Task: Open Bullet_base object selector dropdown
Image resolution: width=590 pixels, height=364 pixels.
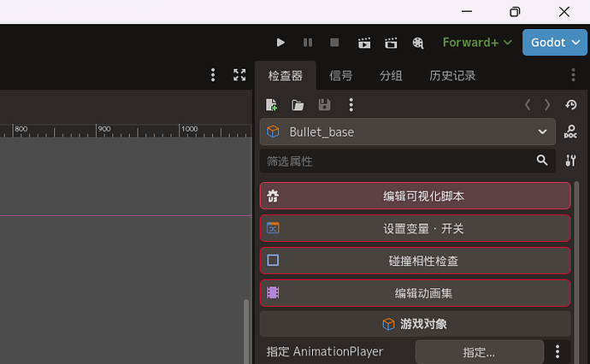Action: (408, 132)
